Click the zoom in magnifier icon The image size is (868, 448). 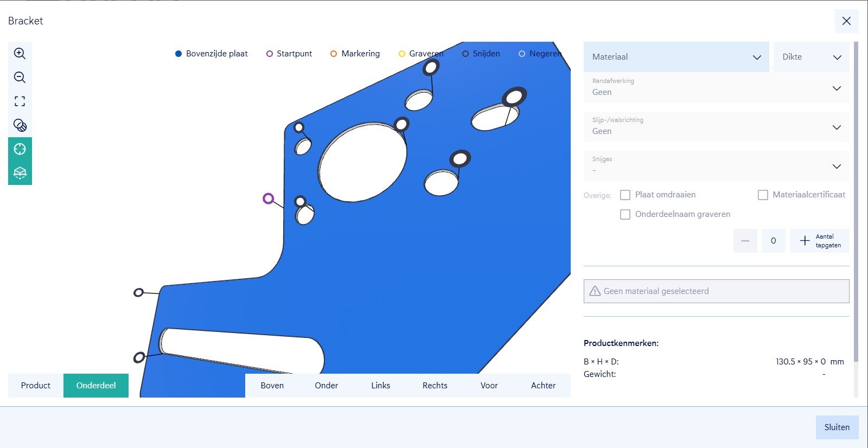(x=20, y=54)
